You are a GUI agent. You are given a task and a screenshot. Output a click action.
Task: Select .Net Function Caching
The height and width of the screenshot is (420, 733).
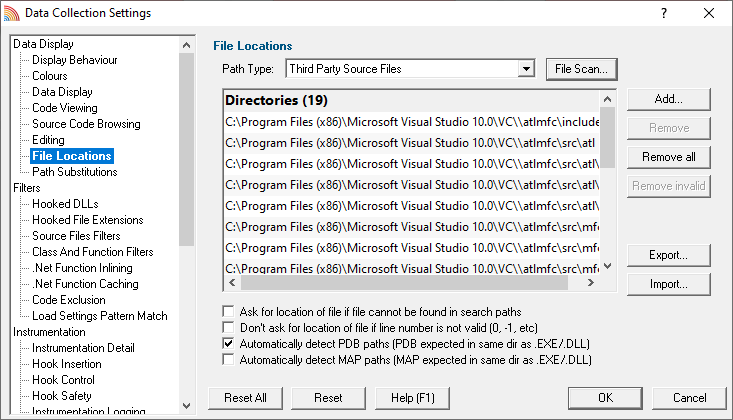coord(85,284)
